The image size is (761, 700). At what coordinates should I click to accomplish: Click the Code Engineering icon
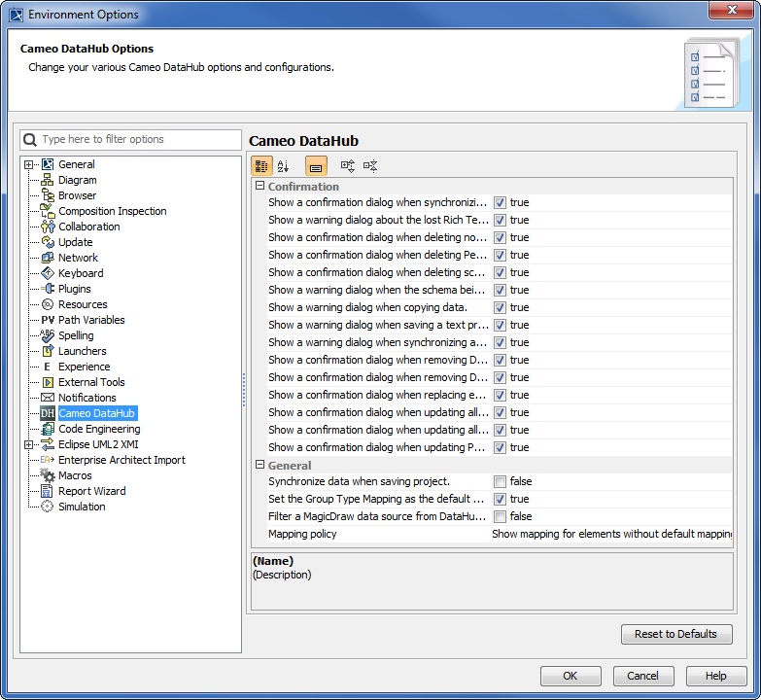click(x=47, y=429)
